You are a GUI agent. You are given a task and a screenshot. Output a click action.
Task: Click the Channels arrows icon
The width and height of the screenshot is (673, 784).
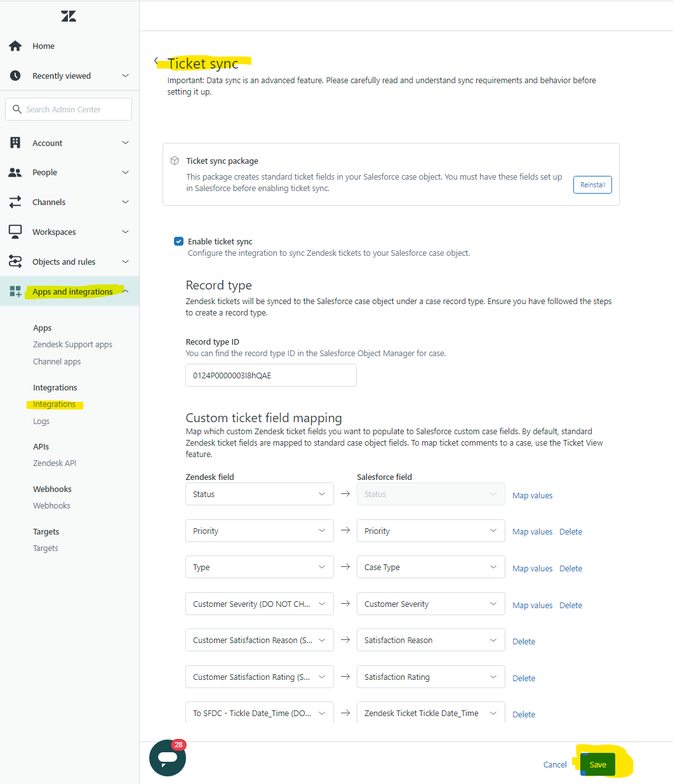pos(15,202)
